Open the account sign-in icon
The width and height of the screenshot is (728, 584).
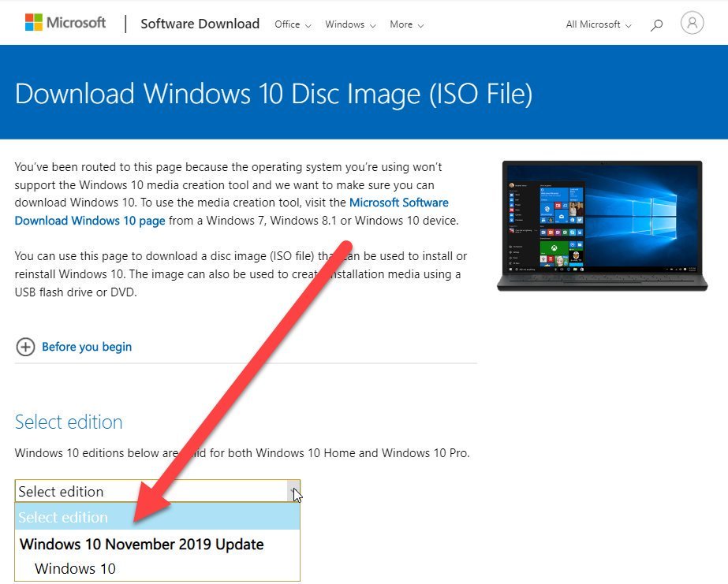[x=692, y=22]
